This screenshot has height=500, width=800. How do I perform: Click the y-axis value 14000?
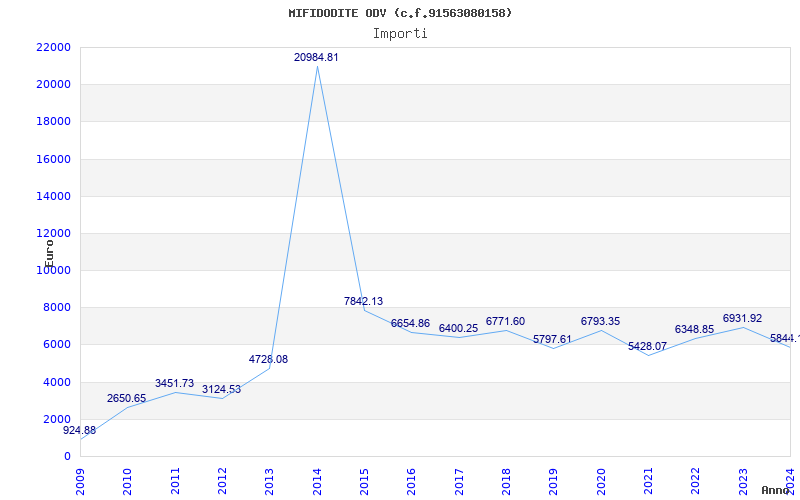[53, 196]
